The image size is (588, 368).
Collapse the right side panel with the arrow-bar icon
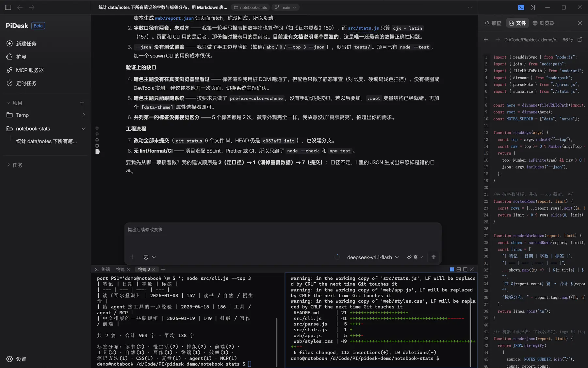coord(533,7)
